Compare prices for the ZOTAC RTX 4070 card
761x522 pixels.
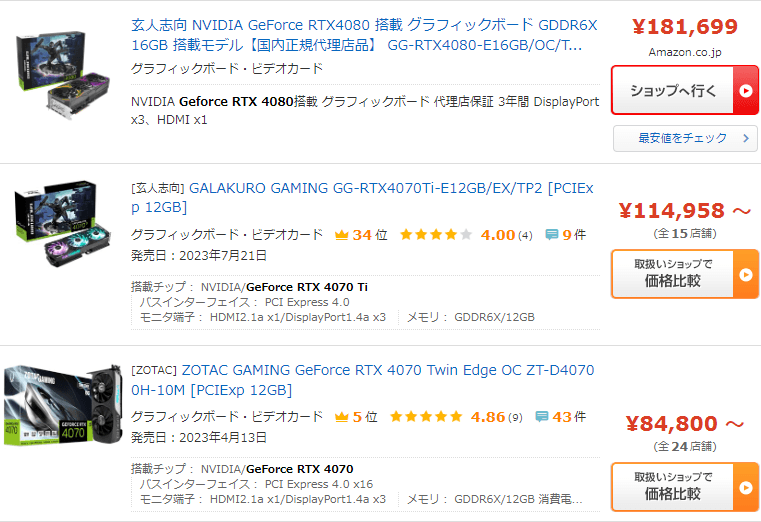[x=685, y=487]
